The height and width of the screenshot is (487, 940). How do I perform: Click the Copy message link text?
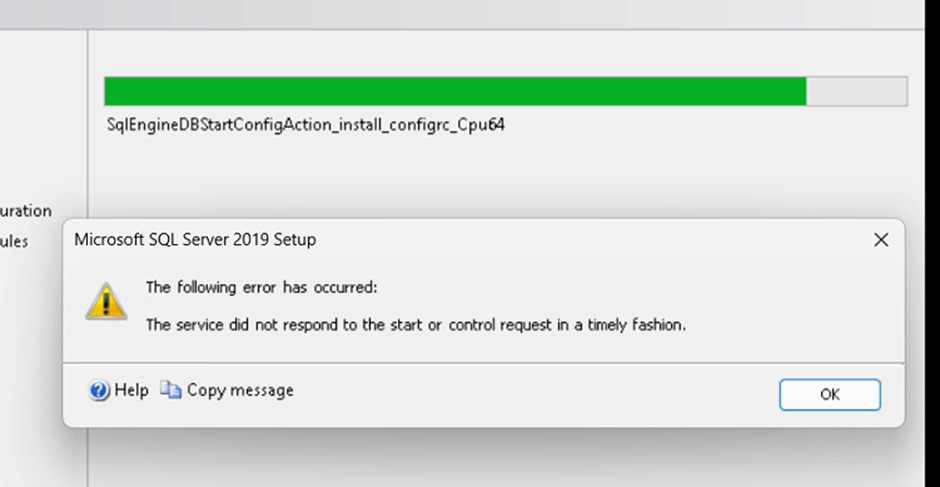click(x=240, y=391)
